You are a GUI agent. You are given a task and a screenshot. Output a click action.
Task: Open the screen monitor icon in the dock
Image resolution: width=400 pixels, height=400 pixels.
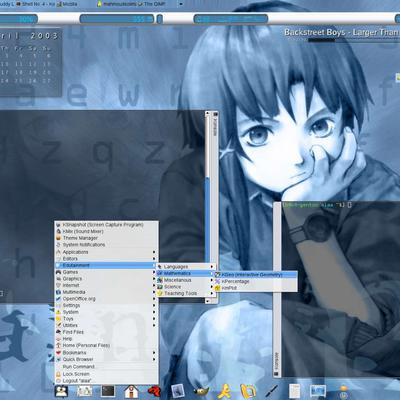318,391
